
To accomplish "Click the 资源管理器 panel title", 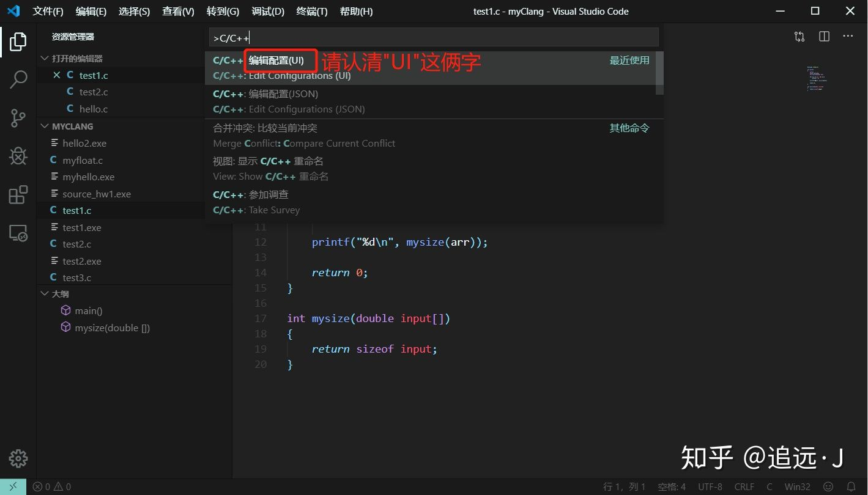I will point(73,37).
